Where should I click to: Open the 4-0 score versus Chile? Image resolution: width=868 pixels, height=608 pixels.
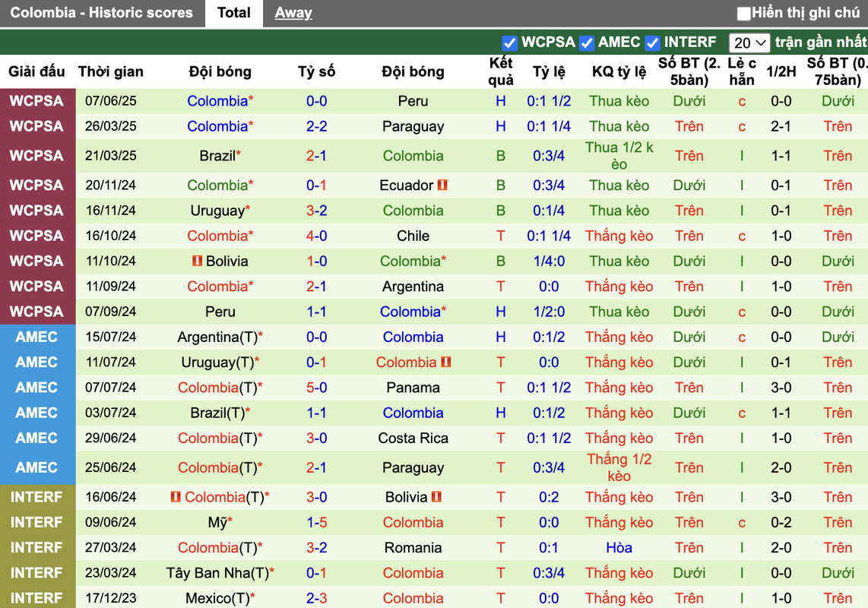pos(317,236)
